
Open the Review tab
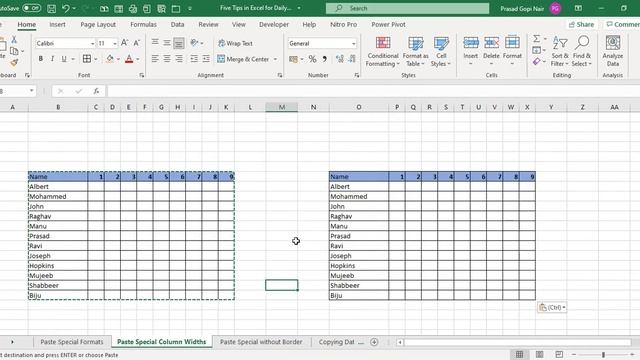tap(208, 24)
